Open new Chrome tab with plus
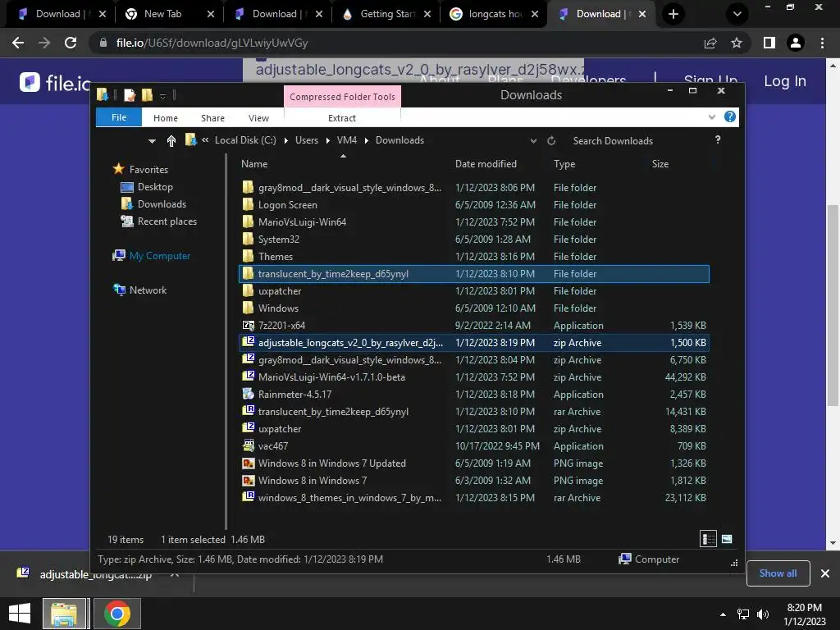This screenshot has width=840, height=630. (673, 14)
